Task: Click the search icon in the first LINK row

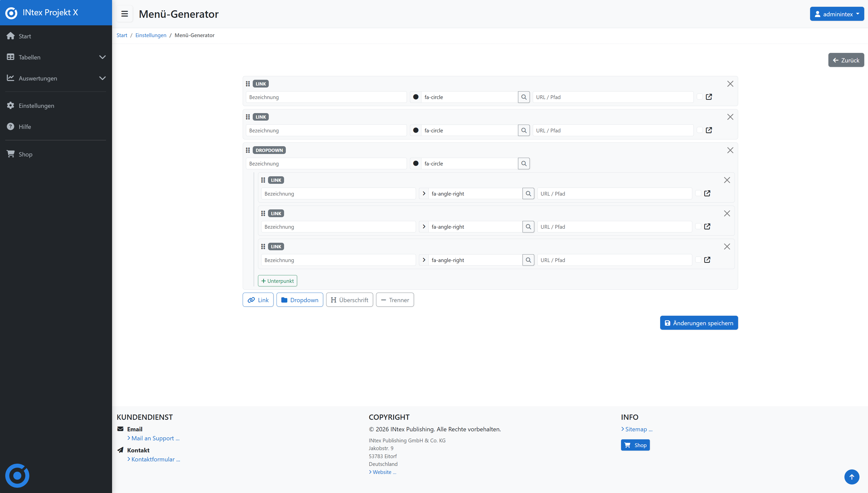Action: (524, 97)
